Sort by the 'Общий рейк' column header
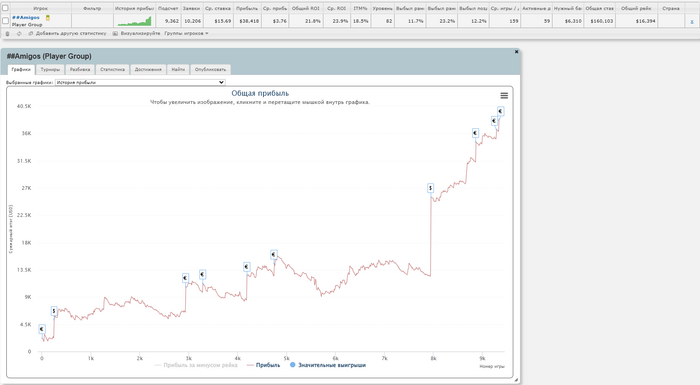 (636, 8)
